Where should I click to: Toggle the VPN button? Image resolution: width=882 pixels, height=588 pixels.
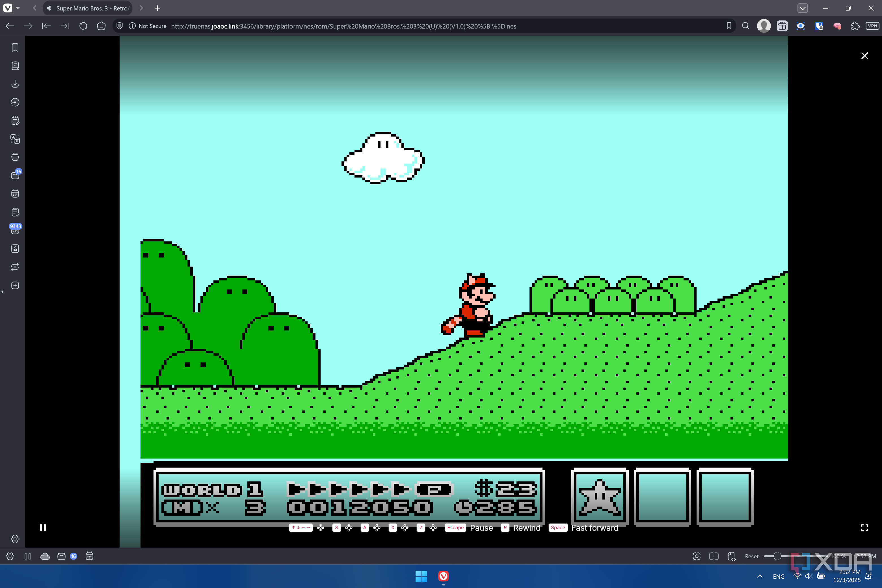pyautogui.click(x=872, y=26)
